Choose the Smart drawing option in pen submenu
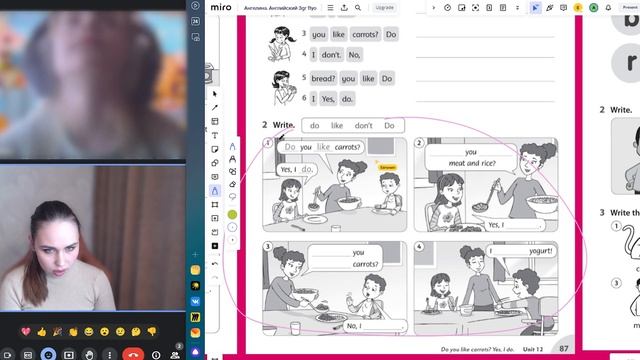640x360 pixels. [x=232, y=171]
